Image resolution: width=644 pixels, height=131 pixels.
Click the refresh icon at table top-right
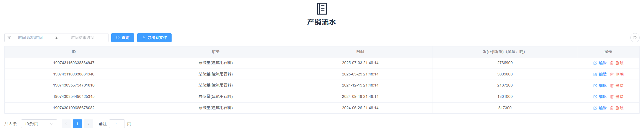pos(635,38)
